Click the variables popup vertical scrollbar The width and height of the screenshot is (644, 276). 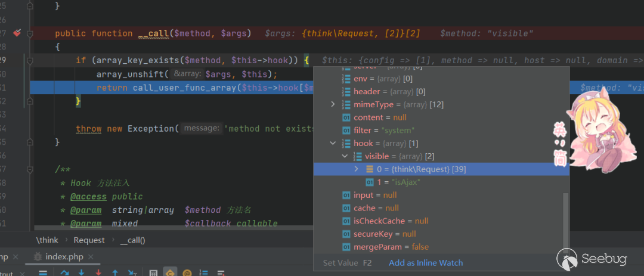click(566, 221)
